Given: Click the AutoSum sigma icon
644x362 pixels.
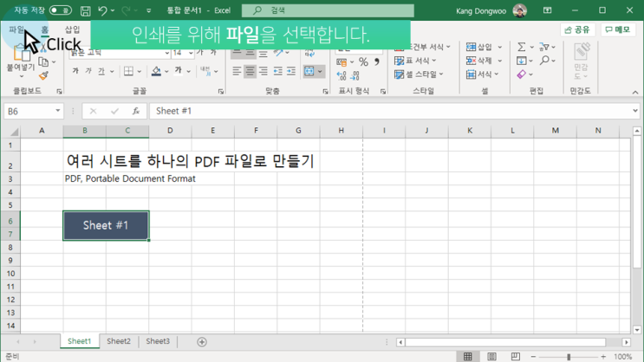Looking at the screenshot, I should [x=521, y=48].
